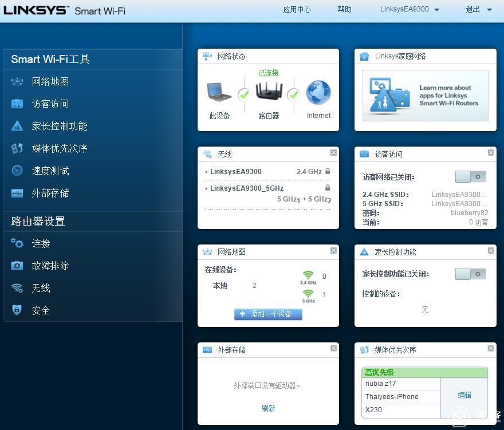This screenshot has width=504, height=430.
Task: Click the 添加一个设备 button
Action: (x=267, y=314)
